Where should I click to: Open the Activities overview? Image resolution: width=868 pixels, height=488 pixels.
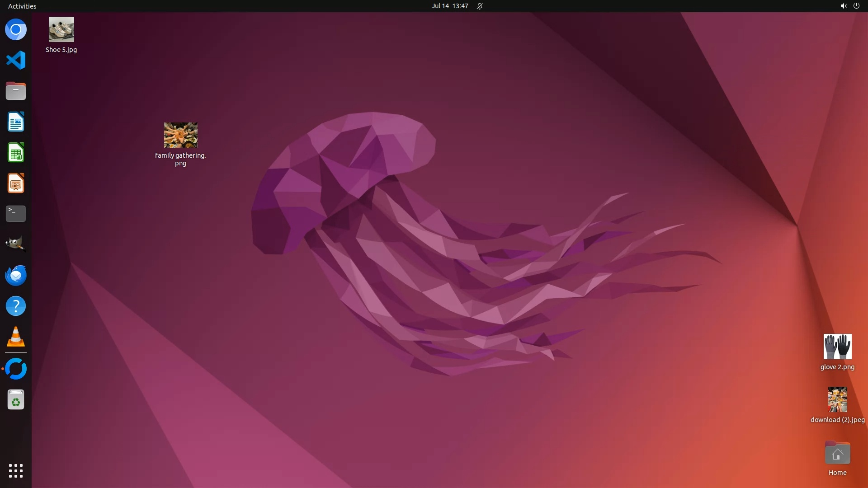pos(22,6)
